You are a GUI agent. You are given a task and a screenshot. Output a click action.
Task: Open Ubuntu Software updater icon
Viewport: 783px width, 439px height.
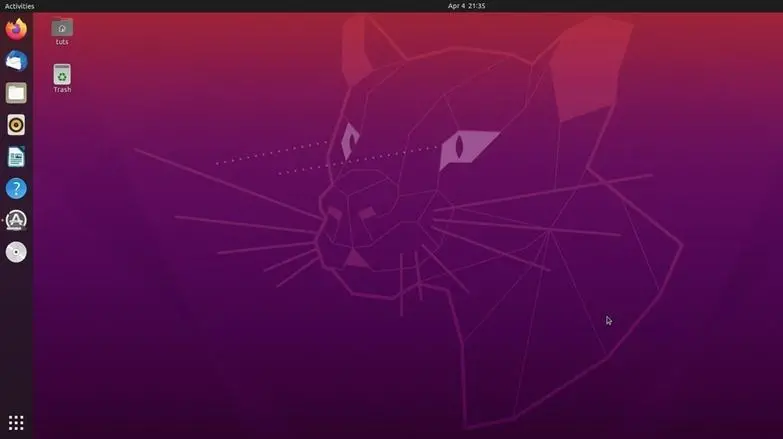pyautogui.click(x=16, y=220)
